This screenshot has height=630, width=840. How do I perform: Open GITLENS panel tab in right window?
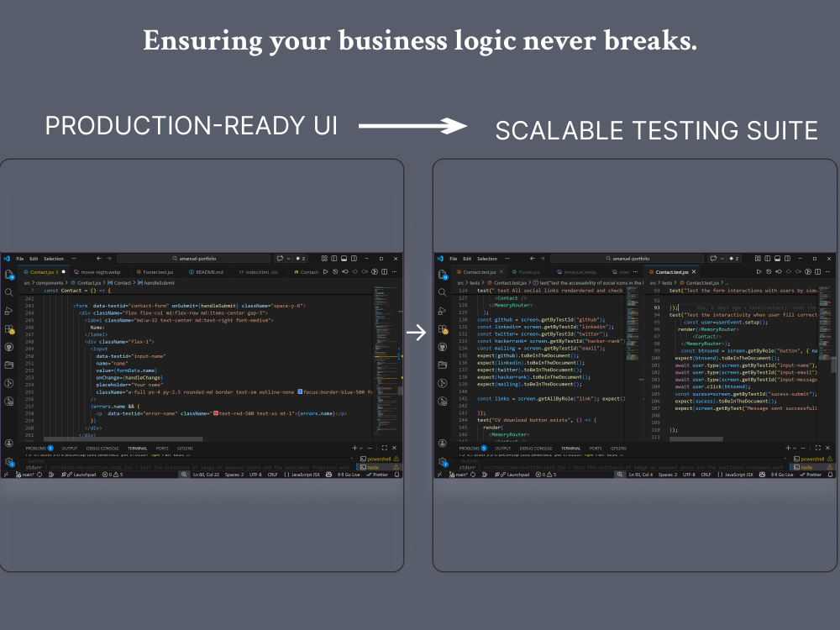(618, 449)
